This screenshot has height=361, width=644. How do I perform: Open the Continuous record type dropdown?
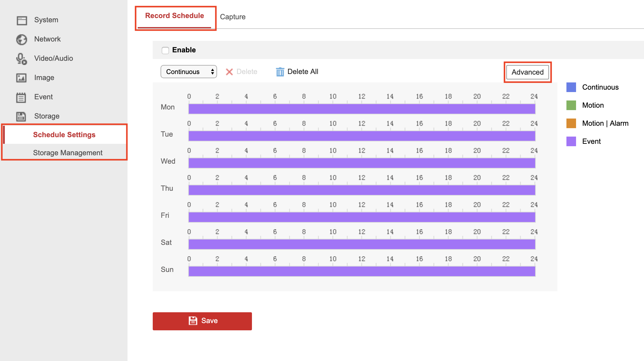[x=189, y=72]
